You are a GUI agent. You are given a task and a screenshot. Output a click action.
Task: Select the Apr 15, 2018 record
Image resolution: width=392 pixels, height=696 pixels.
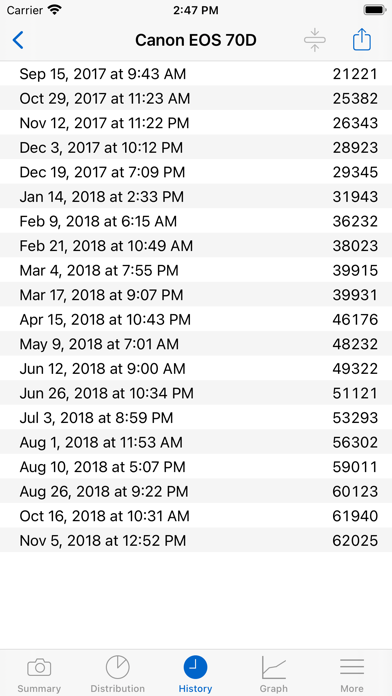pyautogui.click(x=196, y=319)
